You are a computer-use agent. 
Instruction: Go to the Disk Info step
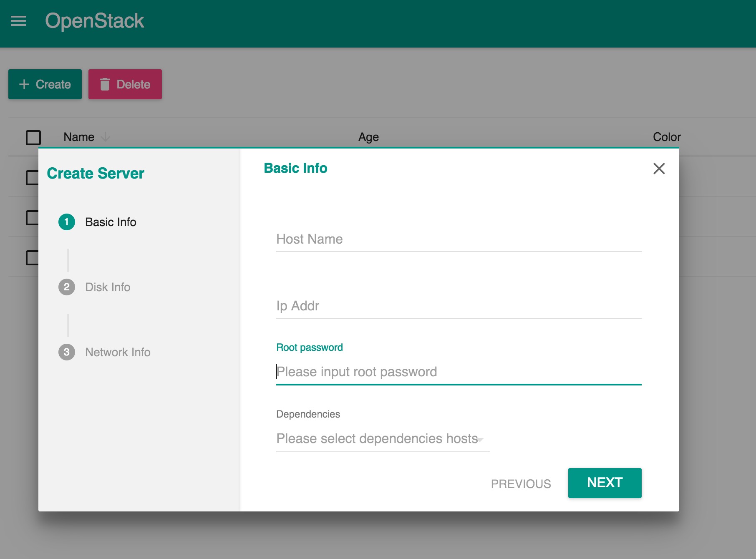108,287
